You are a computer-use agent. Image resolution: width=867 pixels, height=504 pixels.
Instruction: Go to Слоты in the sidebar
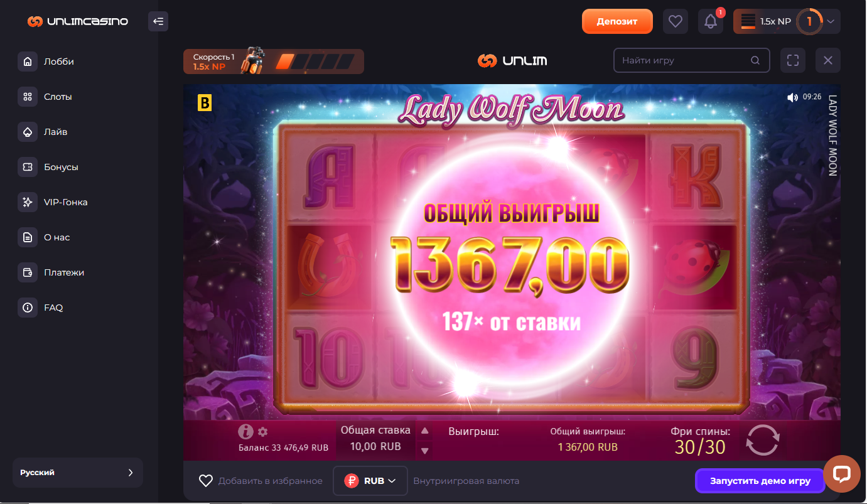tap(58, 97)
